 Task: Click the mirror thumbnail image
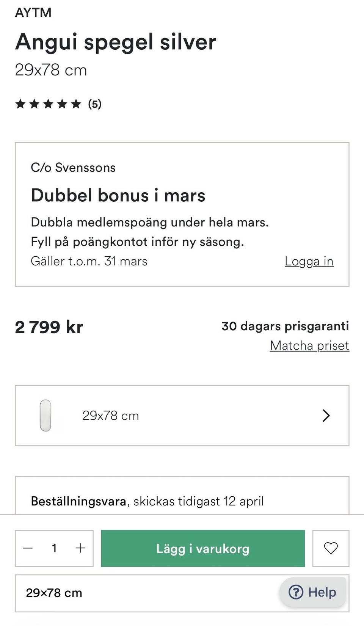[x=45, y=416]
